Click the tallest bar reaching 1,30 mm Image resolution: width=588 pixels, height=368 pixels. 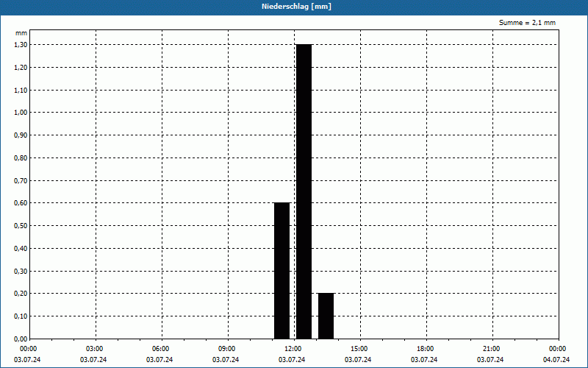coord(304,191)
